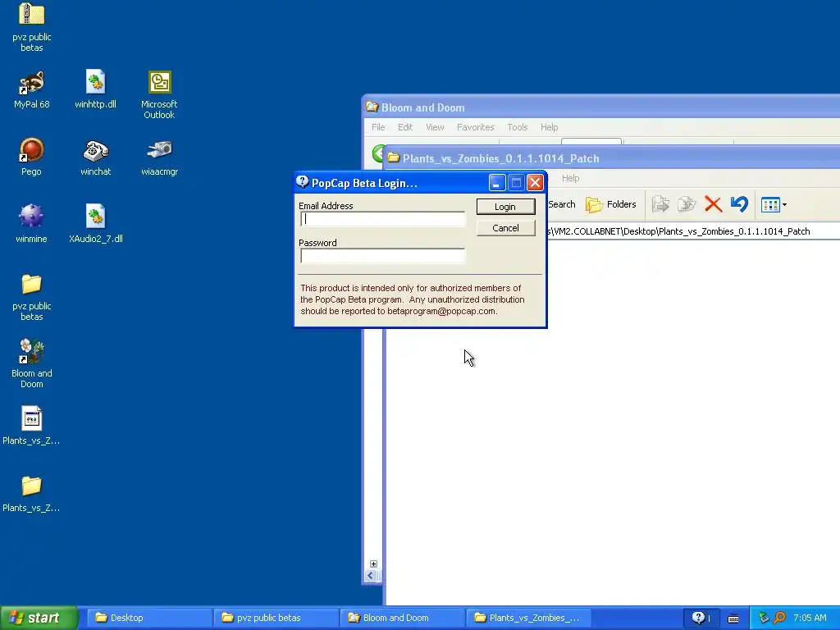Click PopCap Beta Login title bar icon
Screen dimensions: 840x630
(302, 182)
